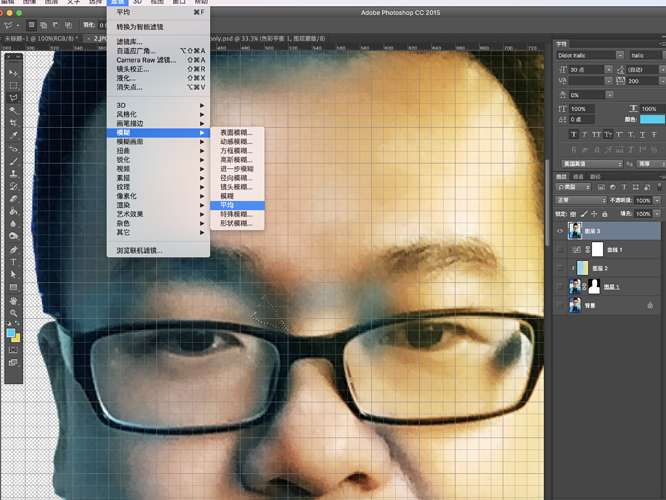Select the Brush tool

[x=13, y=161]
